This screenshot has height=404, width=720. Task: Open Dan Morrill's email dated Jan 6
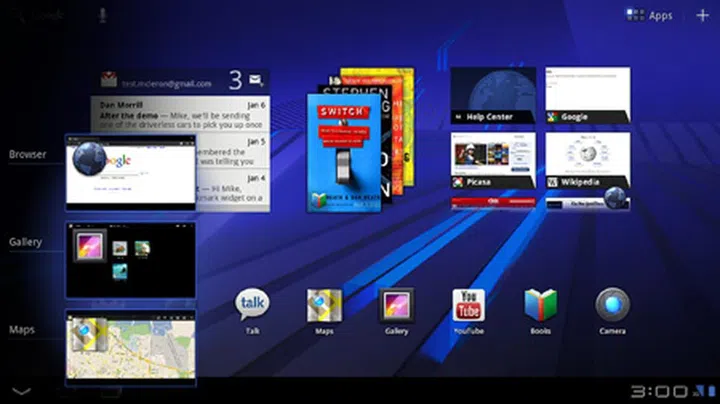[180, 114]
